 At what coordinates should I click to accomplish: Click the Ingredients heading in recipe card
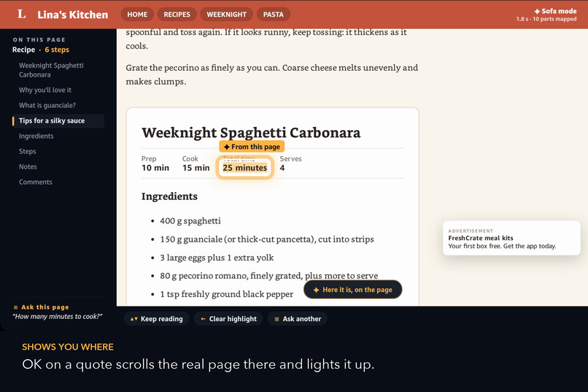coord(169,196)
